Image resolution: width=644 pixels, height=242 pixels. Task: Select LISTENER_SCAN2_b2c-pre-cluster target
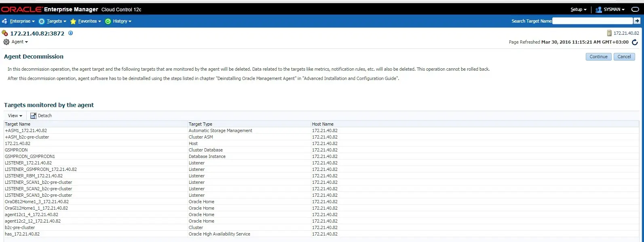tap(38, 189)
